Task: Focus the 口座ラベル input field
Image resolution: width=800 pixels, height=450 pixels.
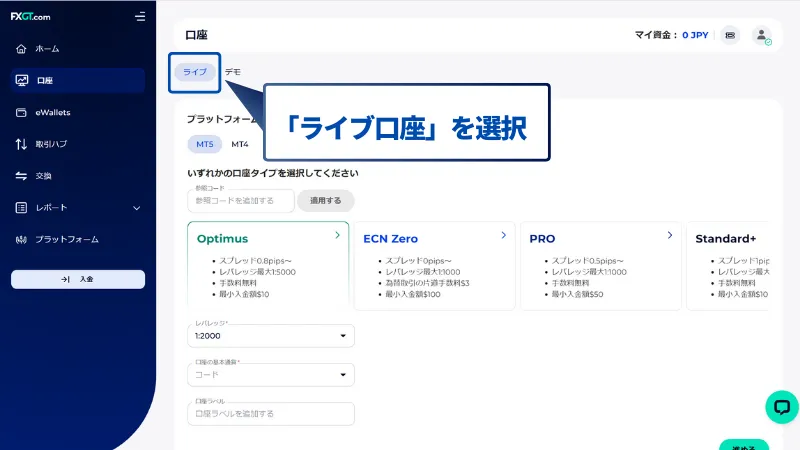Action: point(271,414)
